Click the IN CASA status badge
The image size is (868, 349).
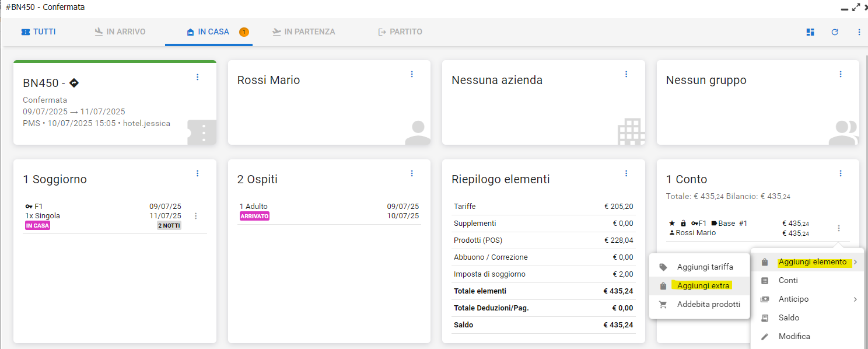click(x=37, y=226)
